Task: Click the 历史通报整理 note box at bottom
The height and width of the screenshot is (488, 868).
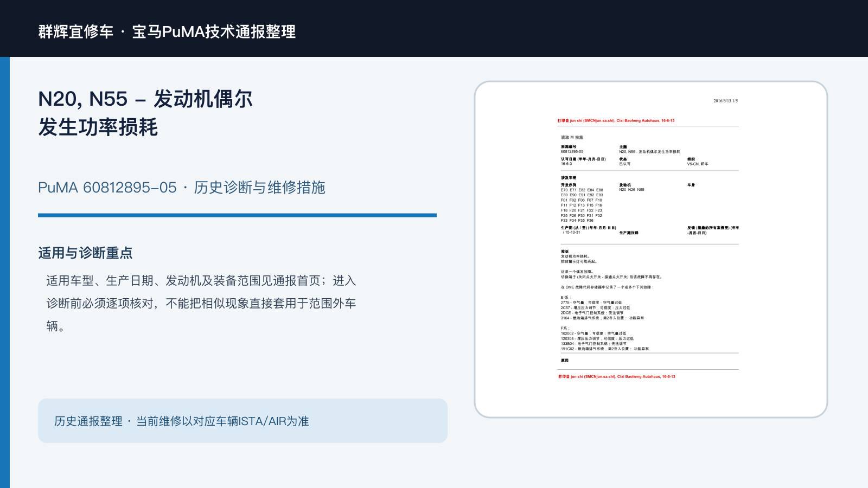Action: click(x=242, y=421)
